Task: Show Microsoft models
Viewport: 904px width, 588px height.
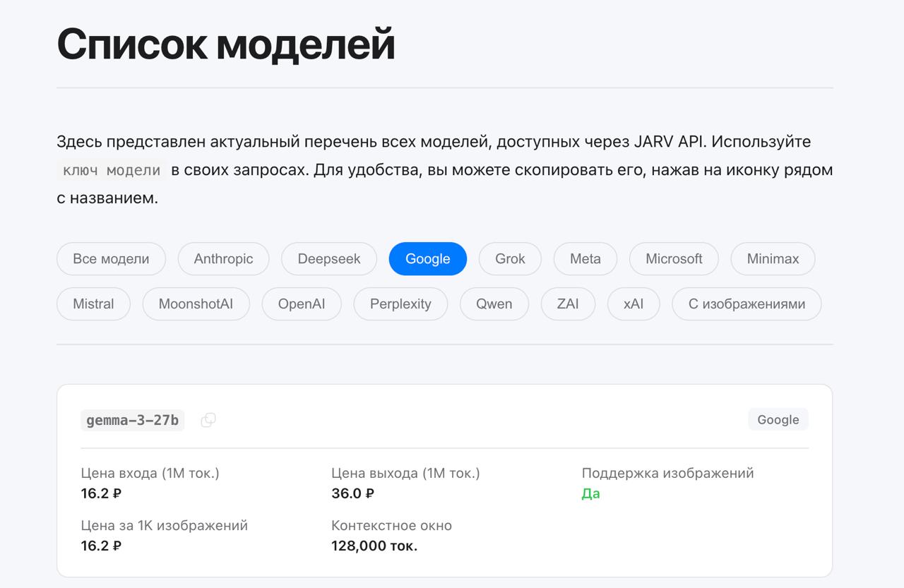Action: point(674,258)
